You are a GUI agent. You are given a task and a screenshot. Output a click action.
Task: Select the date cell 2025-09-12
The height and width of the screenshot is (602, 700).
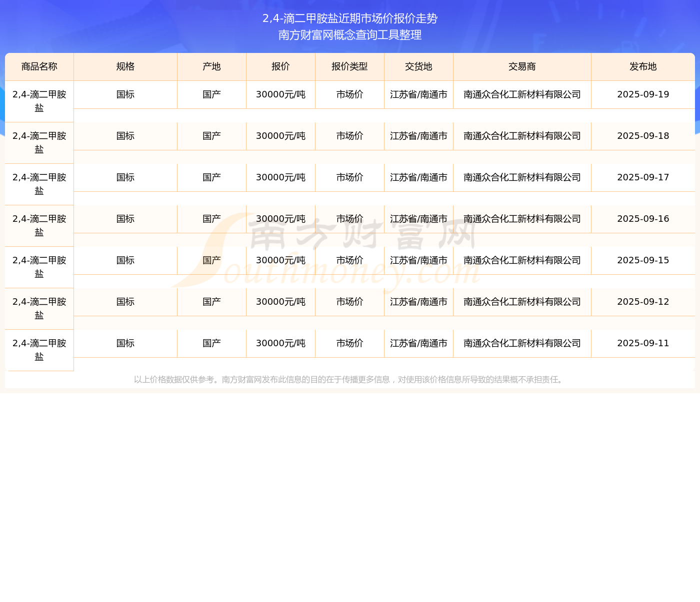(x=643, y=302)
